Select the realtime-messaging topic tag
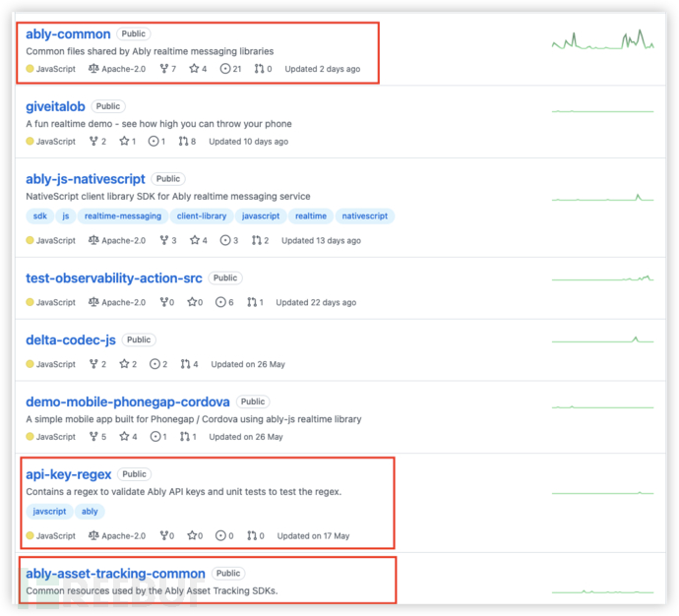The image size is (679, 616). click(x=123, y=216)
